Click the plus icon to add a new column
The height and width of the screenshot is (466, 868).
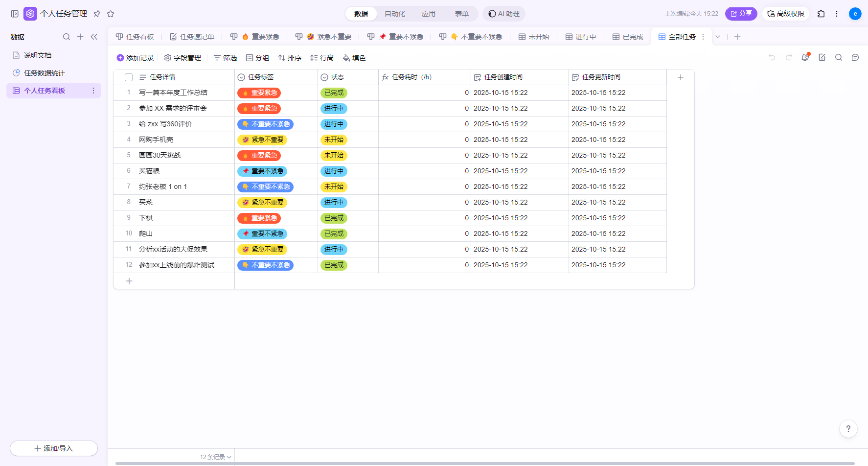[x=680, y=77]
